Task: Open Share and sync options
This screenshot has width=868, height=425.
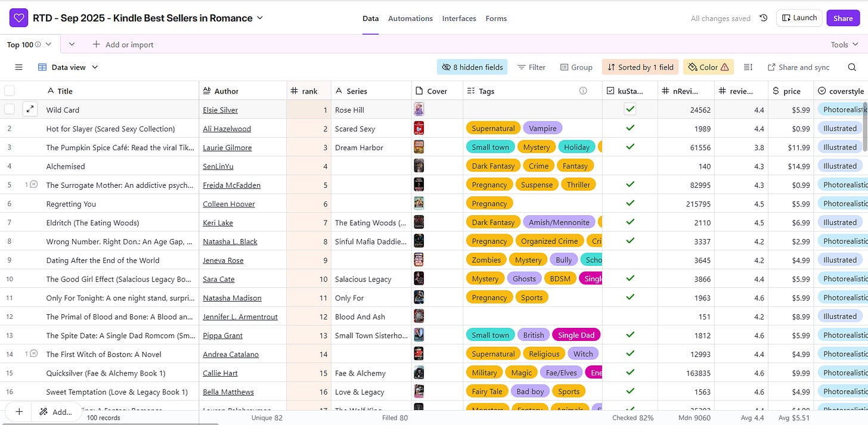Action: pos(798,67)
